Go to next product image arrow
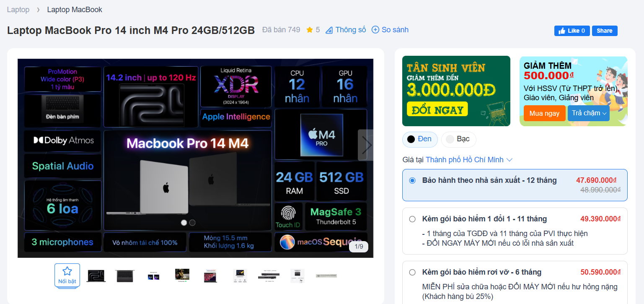Viewport: 644px width, 304px height. [x=366, y=145]
